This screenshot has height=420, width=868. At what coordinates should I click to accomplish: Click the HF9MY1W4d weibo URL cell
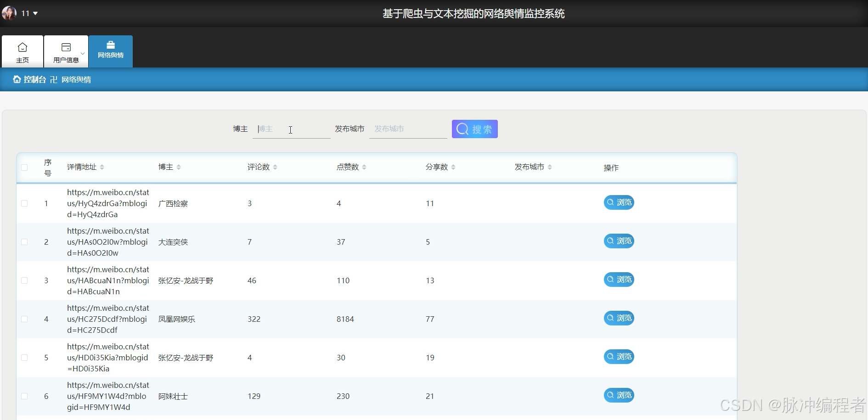tap(108, 396)
